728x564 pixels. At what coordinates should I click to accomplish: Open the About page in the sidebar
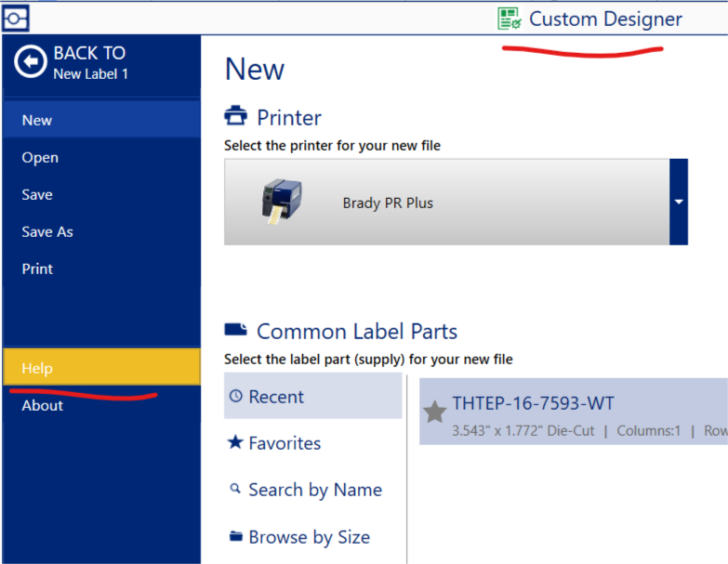(43, 405)
